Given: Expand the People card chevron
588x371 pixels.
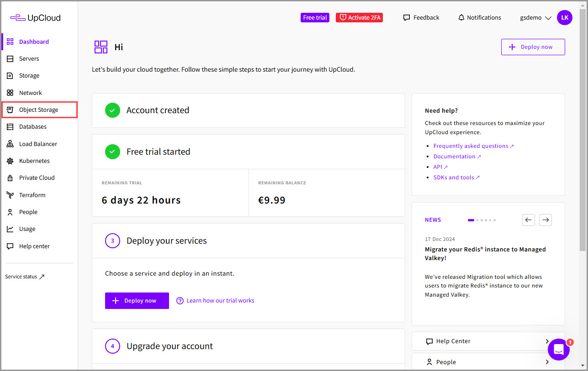Looking at the screenshot, I should (547, 362).
